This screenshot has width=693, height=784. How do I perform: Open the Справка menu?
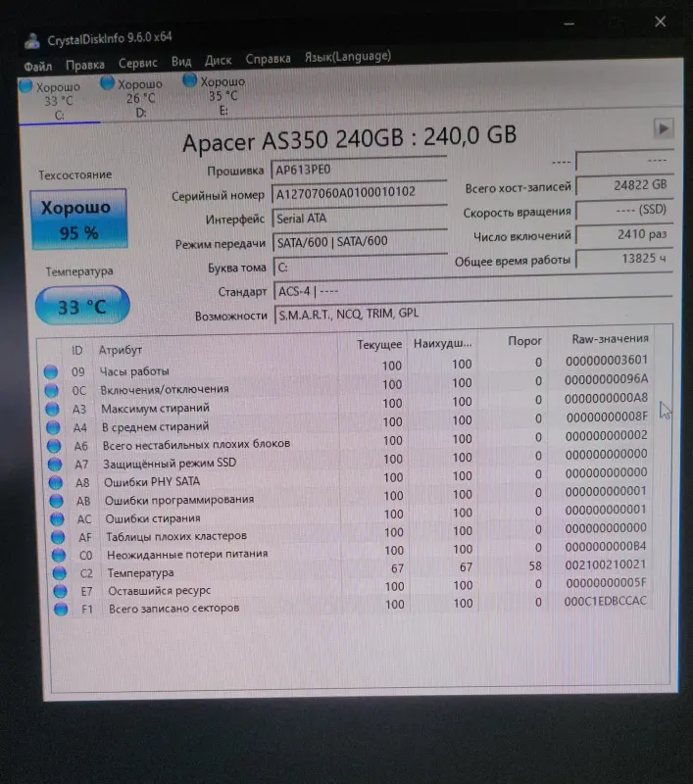[268, 59]
